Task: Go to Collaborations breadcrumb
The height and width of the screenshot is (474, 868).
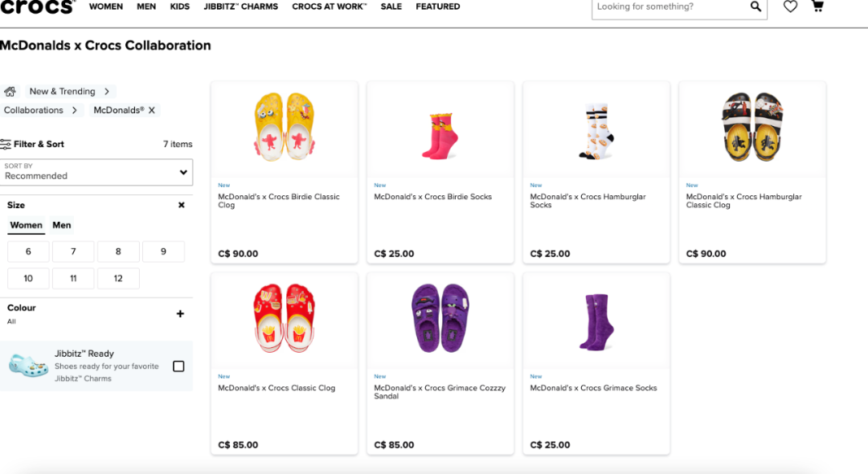Action: click(x=34, y=110)
